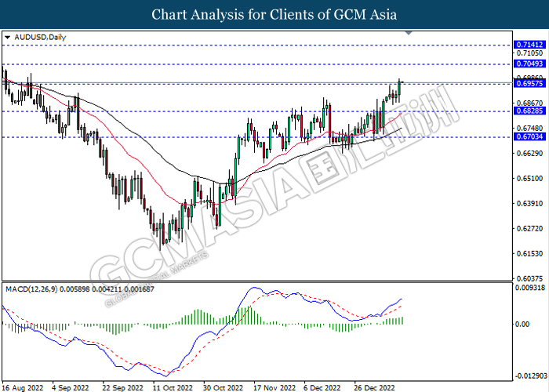The height and width of the screenshot is (392, 549).
Task: Click the 0.65100 axis price value
Action: [x=529, y=179]
